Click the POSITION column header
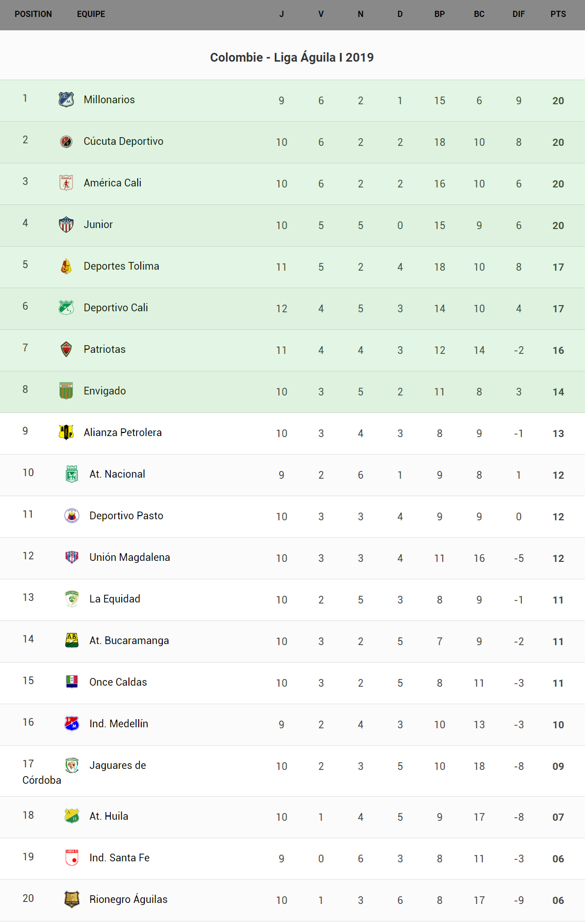The height and width of the screenshot is (924, 585). [x=33, y=14]
